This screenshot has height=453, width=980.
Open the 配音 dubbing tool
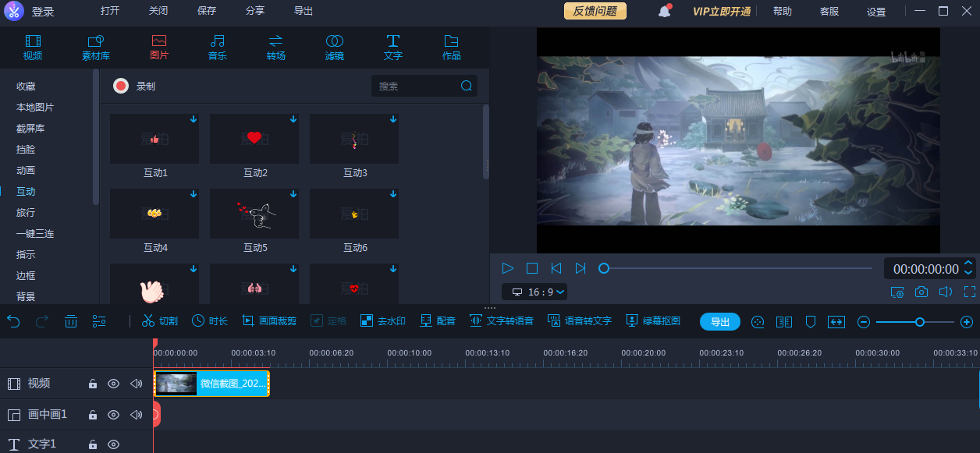pos(438,321)
